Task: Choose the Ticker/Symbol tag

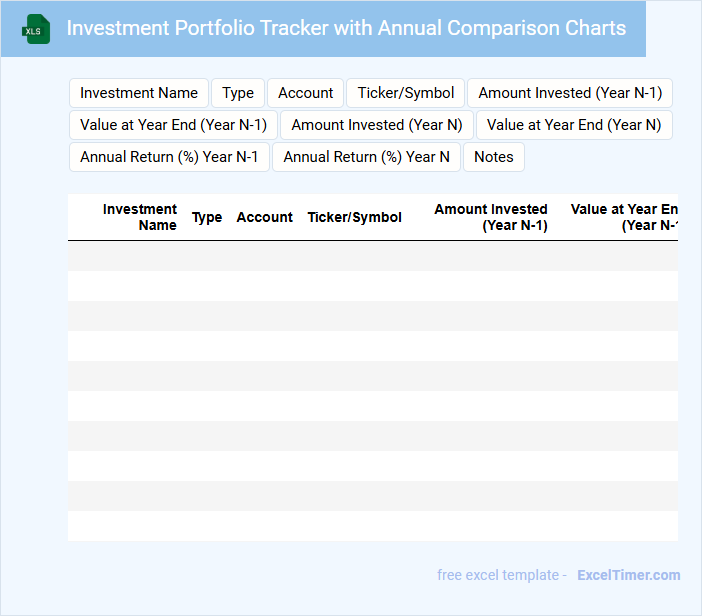Action: click(x=406, y=93)
